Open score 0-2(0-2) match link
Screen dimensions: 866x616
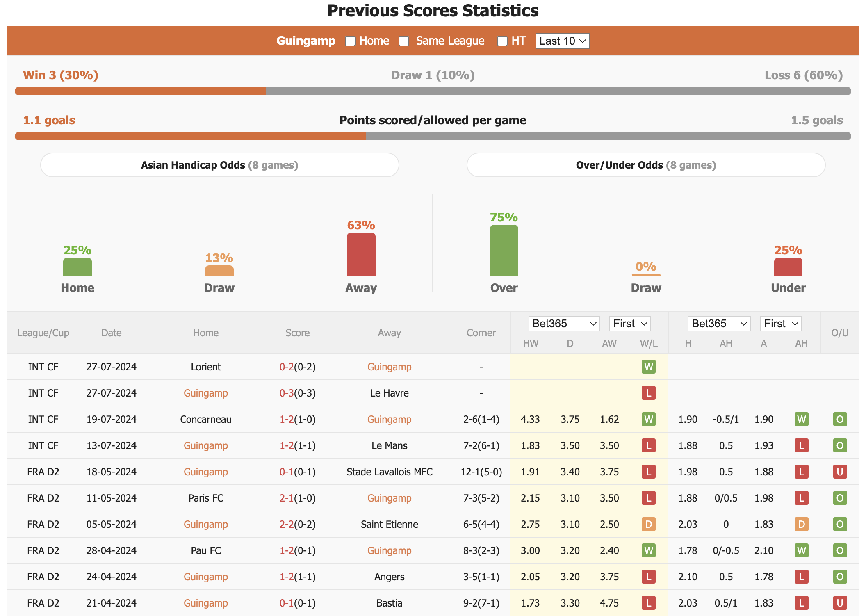point(298,367)
